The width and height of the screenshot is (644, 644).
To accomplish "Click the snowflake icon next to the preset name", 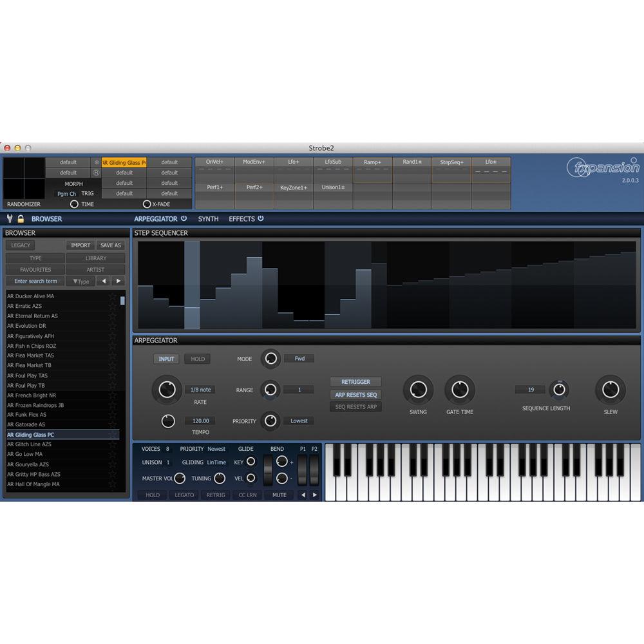I will coord(97,162).
